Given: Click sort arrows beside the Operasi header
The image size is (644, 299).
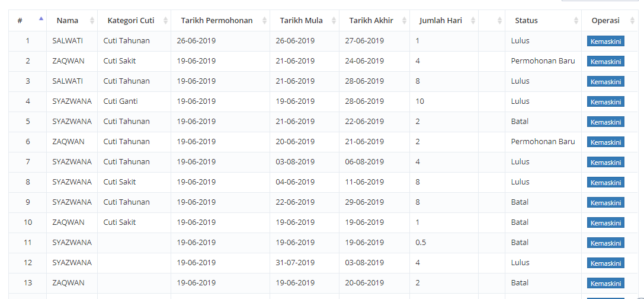Looking at the screenshot, I should click(x=633, y=21).
